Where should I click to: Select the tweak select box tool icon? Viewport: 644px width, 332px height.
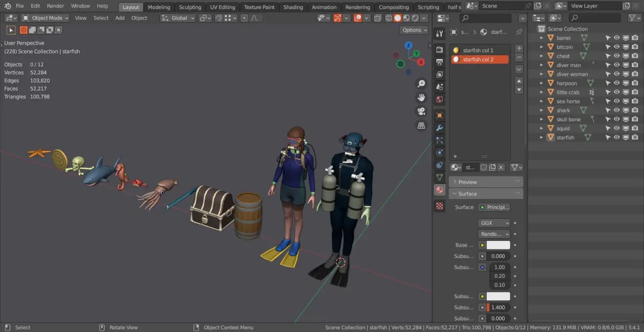pos(11,30)
